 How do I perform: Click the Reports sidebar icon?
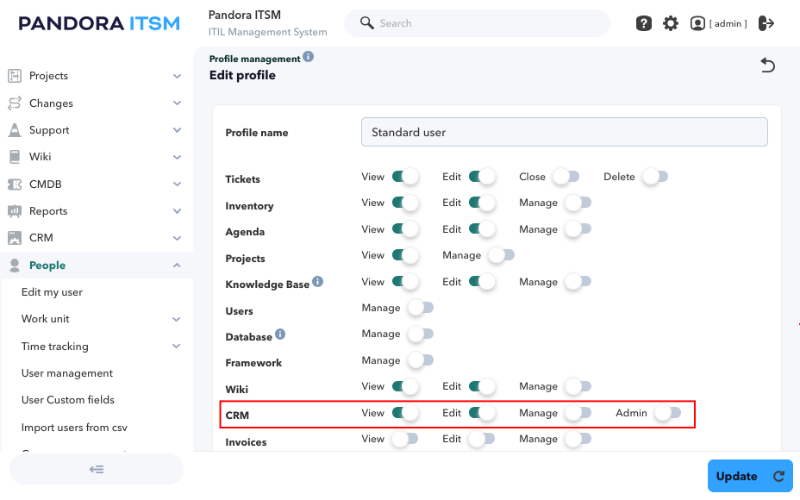pyautogui.click(x=15, y=211)
